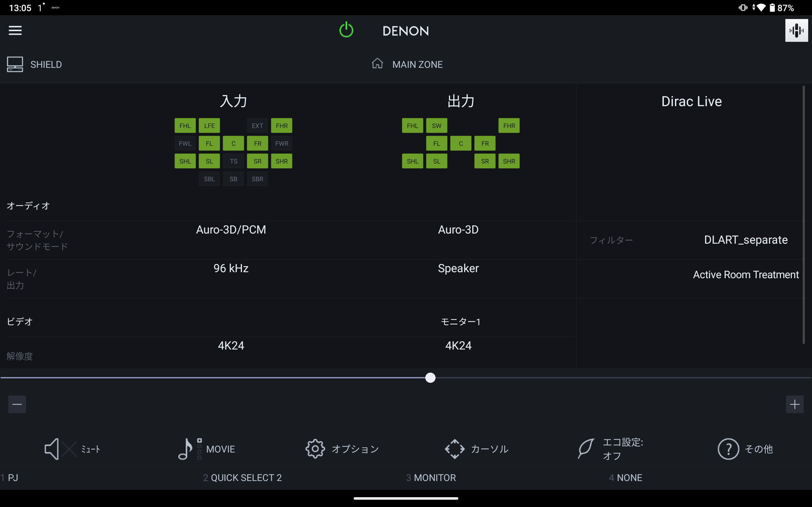Toggle the green power button
The height and width of the screenshot is (507, 812).
(346, 30)
